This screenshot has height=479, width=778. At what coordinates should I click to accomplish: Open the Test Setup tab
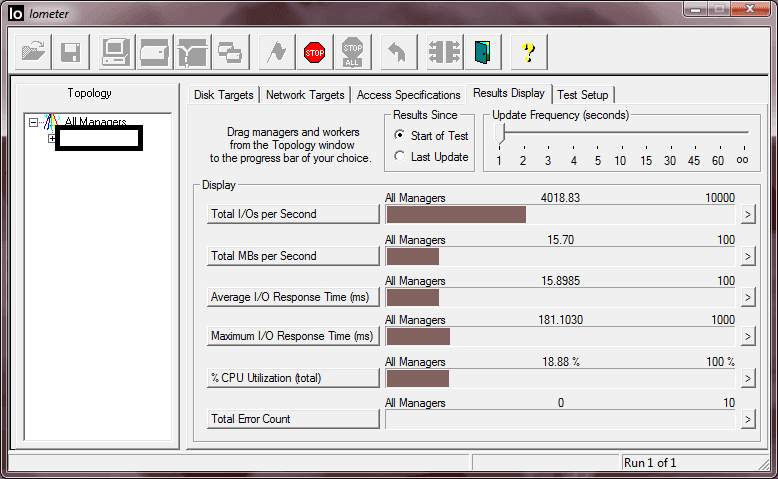[583, 95]
